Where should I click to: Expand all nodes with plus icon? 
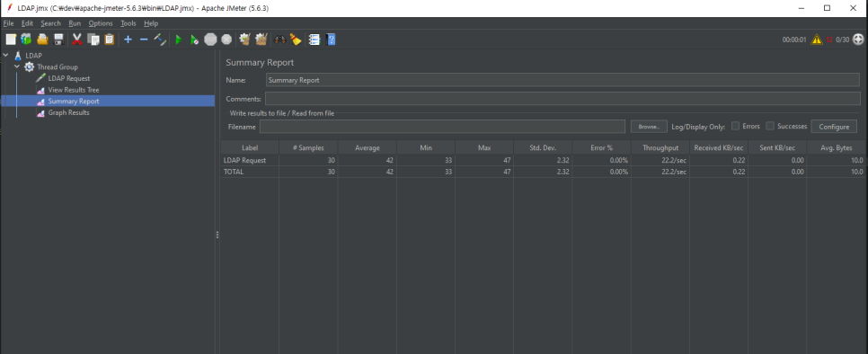128,40
